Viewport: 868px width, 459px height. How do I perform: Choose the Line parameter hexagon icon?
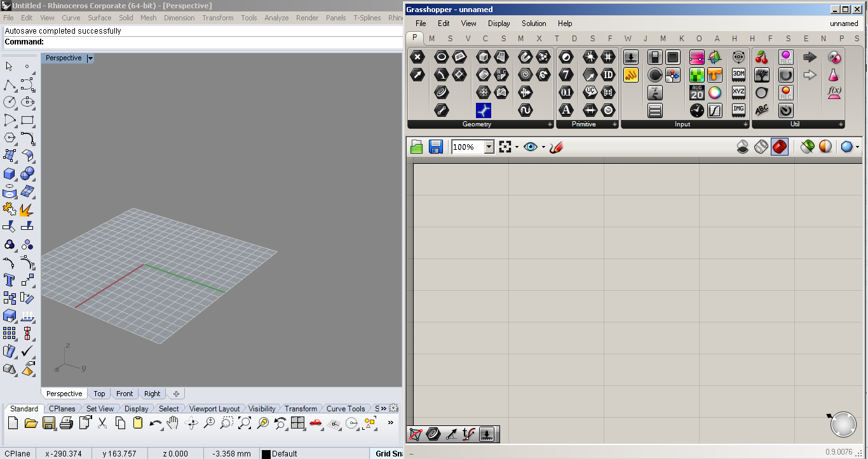441,110
